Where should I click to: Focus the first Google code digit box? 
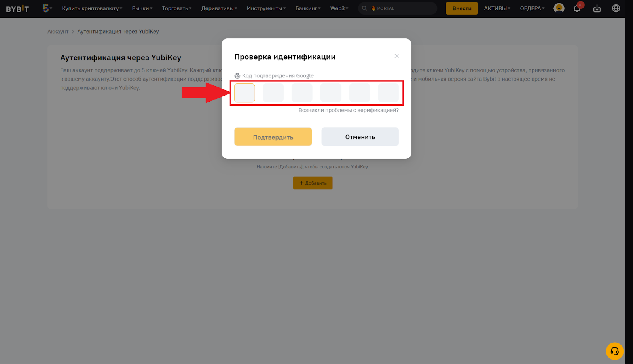click(244, 93)
